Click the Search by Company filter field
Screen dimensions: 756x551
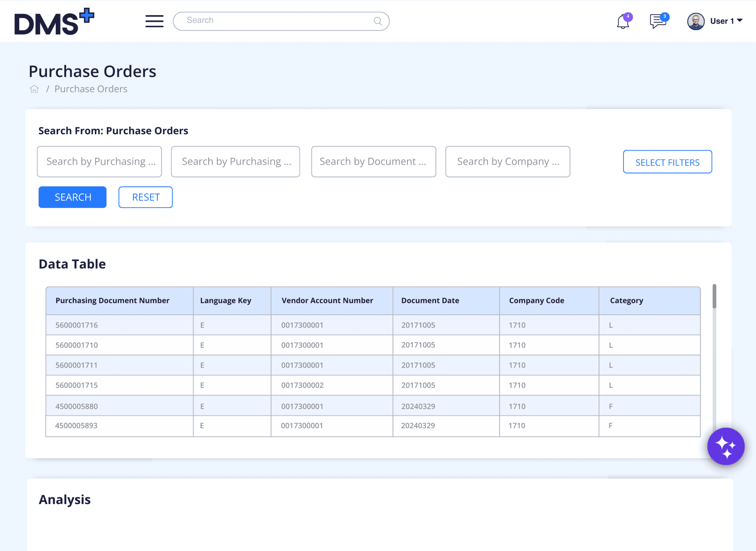click(x=508, y=161)
